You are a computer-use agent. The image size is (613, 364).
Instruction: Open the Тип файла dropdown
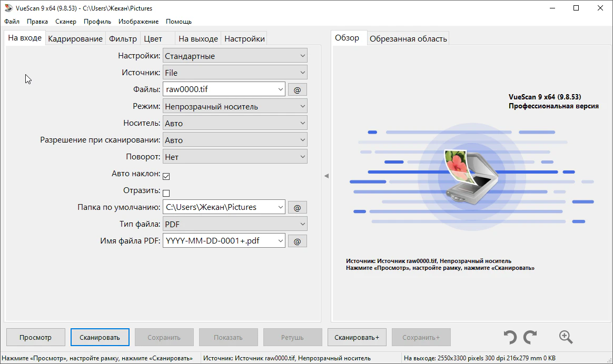[235, 224]
